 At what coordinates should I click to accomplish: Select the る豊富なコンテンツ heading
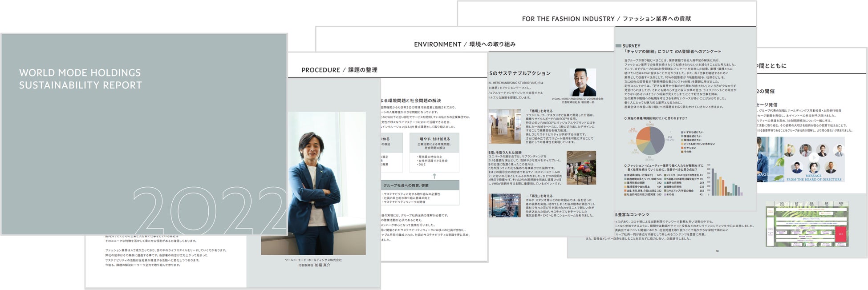click(x=633, y=214)
